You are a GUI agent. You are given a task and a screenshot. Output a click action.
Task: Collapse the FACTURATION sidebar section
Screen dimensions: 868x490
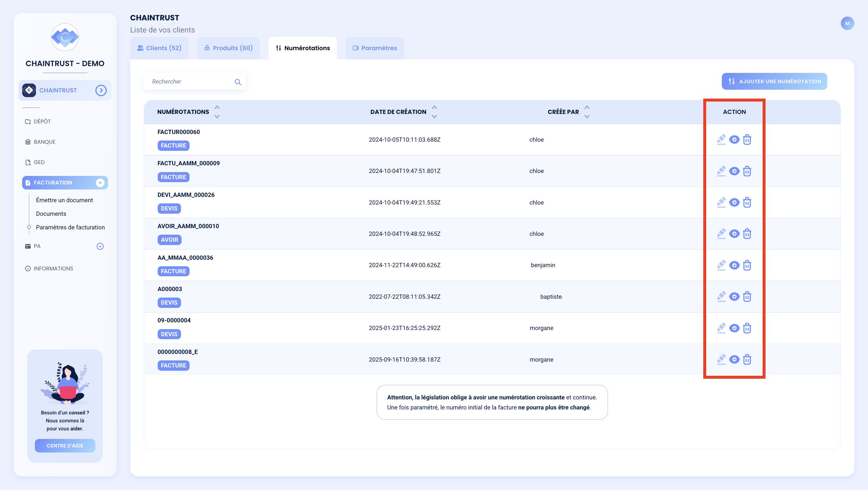click(100, 183)
